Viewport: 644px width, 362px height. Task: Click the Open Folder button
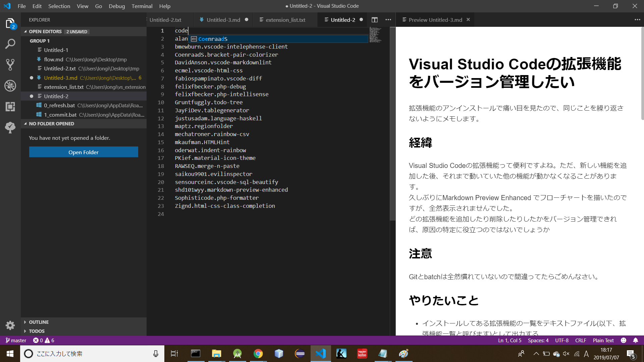[x=83, y=152]
